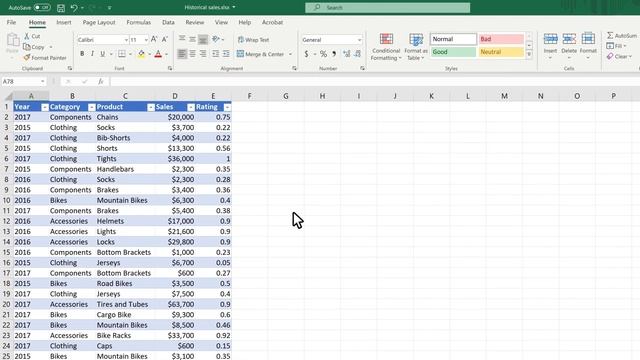Click the Cut scissors icon
The height and width of the screenshot is (360, 640).
pos(27,36)
